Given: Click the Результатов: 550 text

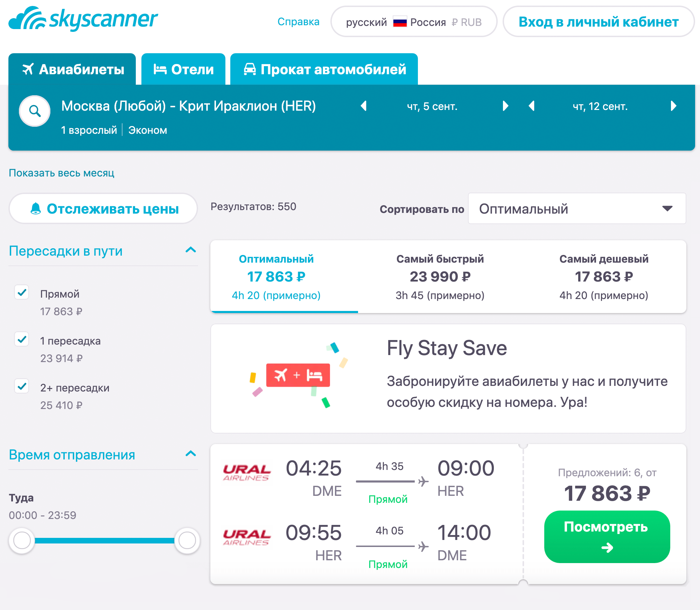Looking at the screenshot, I should pyautogui.click(x=253, y=207).
